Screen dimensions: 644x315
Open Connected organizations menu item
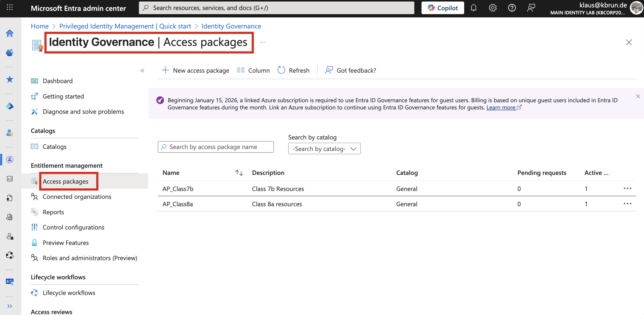(77, 197)
